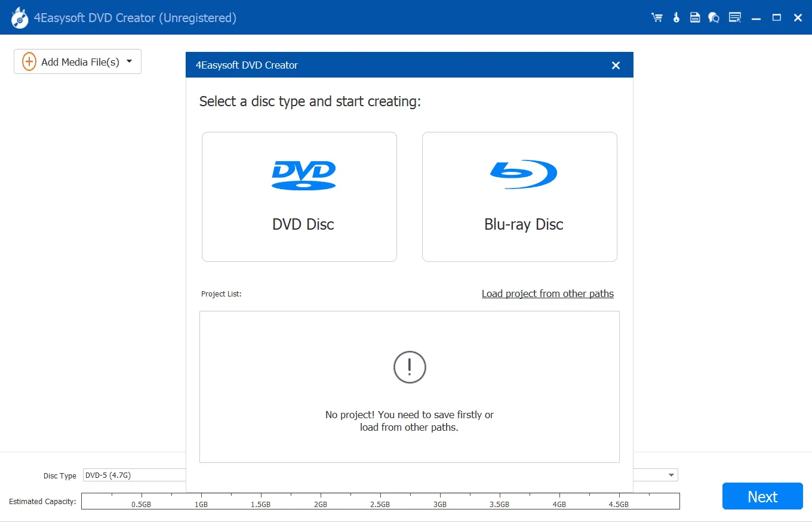
Task: Open Load project from other paths link
Action: click(x=548, y=294)
